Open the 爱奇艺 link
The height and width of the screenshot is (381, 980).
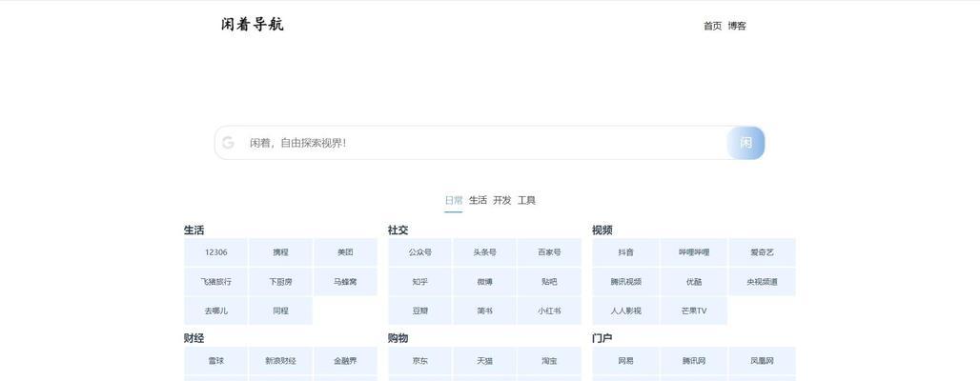762,252
